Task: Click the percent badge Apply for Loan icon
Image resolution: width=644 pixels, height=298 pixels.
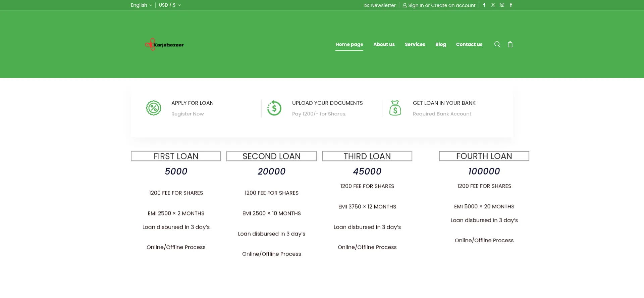Action: point(154,108)
